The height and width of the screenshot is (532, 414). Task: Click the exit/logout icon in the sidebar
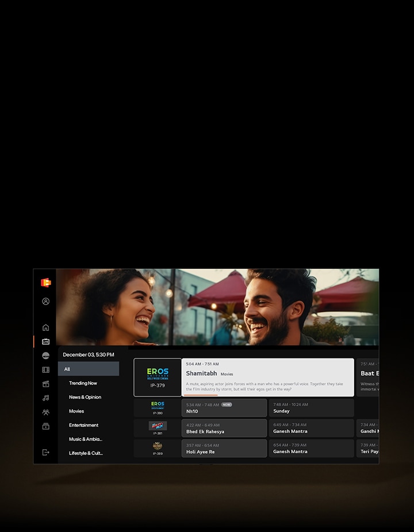tap(46, 452)
